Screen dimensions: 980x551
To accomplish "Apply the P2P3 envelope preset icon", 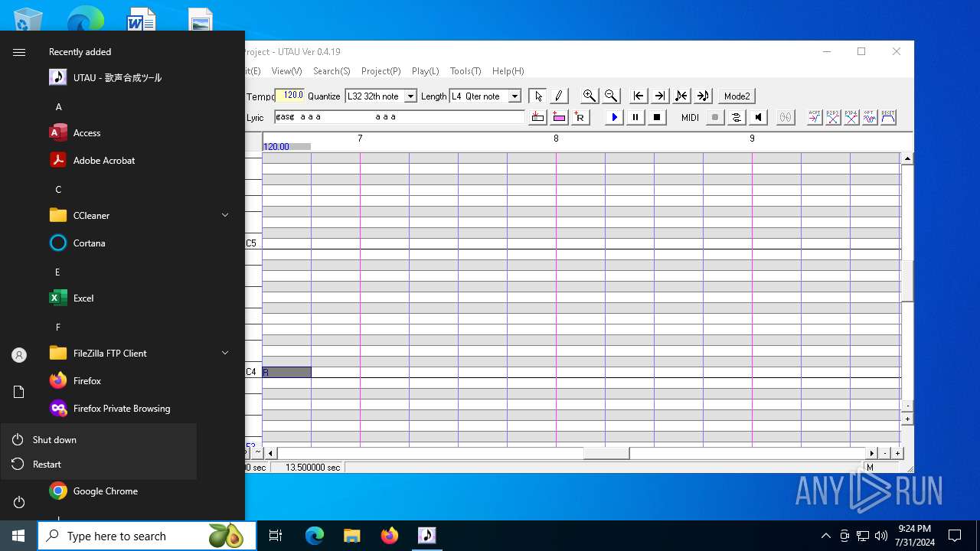I will 833,117.
